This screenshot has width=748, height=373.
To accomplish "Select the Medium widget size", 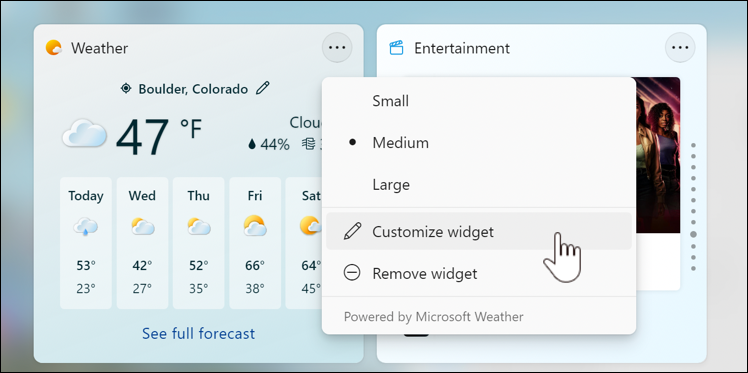I will [x=479, y=143].
